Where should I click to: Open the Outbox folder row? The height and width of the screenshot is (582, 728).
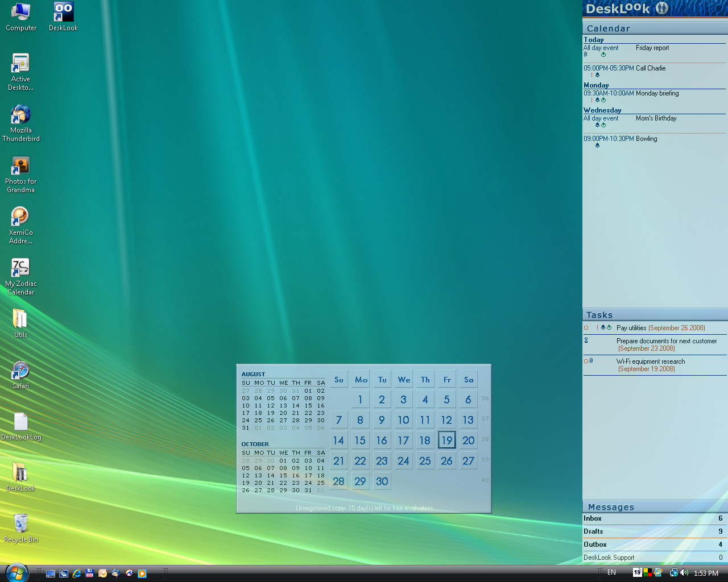tap(655, 544)
